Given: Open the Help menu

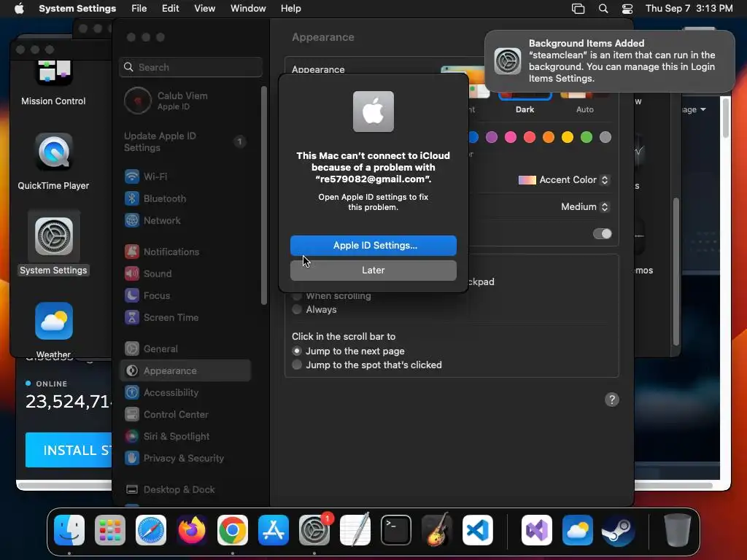Looking at the screenshot, I should (290, 9).
